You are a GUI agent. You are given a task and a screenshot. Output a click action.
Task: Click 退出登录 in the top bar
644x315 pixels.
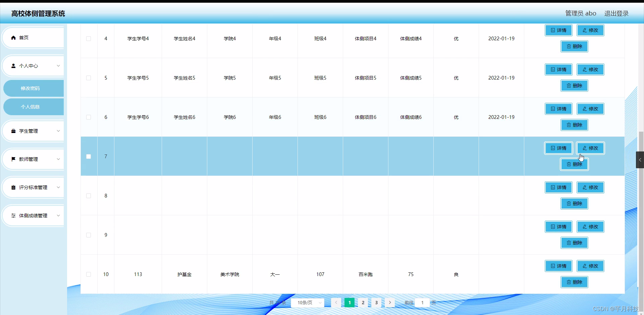tap(616, 13)
